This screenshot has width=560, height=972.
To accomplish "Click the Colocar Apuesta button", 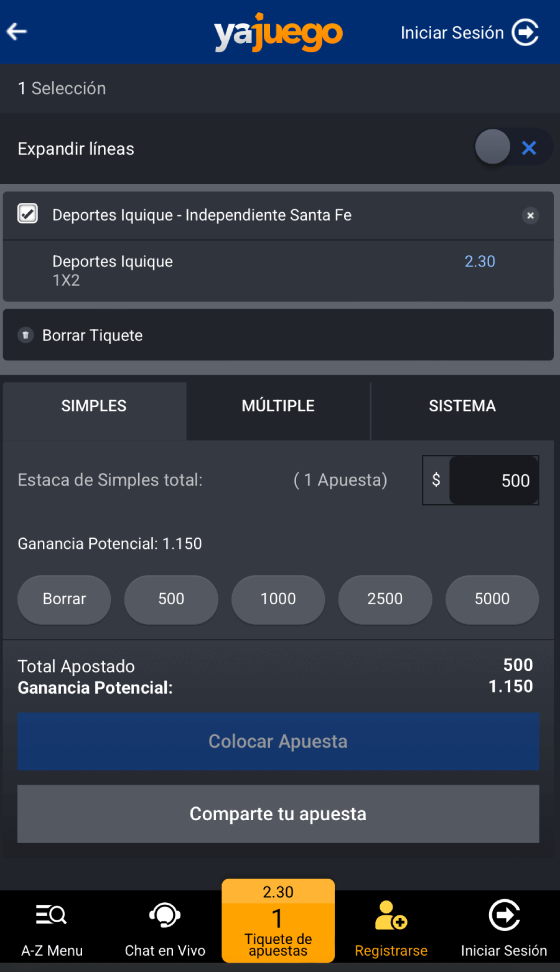I will point(278,741).
